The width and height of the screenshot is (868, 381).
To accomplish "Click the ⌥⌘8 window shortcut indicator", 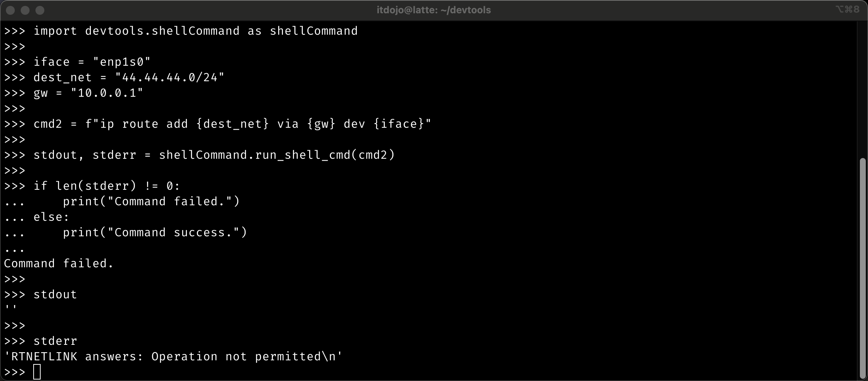I will click(x=847, y=10).
